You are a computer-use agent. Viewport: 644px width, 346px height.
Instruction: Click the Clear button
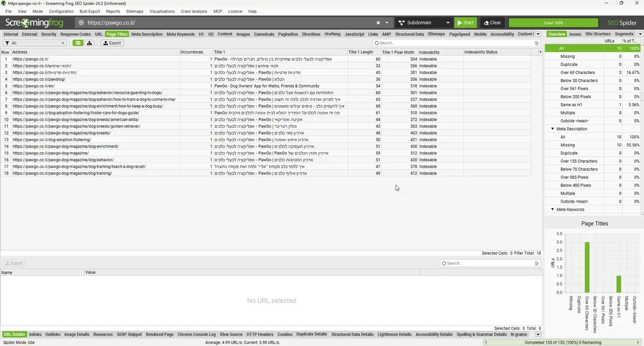coord(492,23)
